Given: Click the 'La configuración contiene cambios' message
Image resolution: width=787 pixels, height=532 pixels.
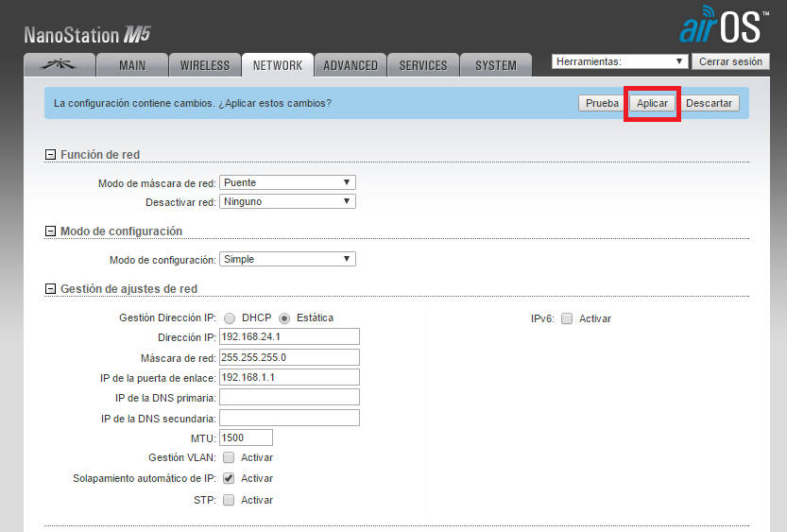Looking at the screenshot, I should [193, 103].
